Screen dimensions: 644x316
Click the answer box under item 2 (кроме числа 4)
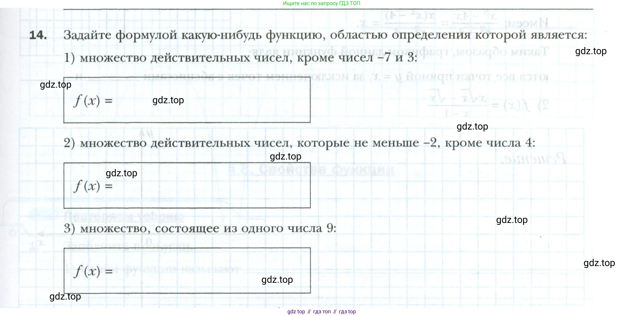[x=187, y=186]
